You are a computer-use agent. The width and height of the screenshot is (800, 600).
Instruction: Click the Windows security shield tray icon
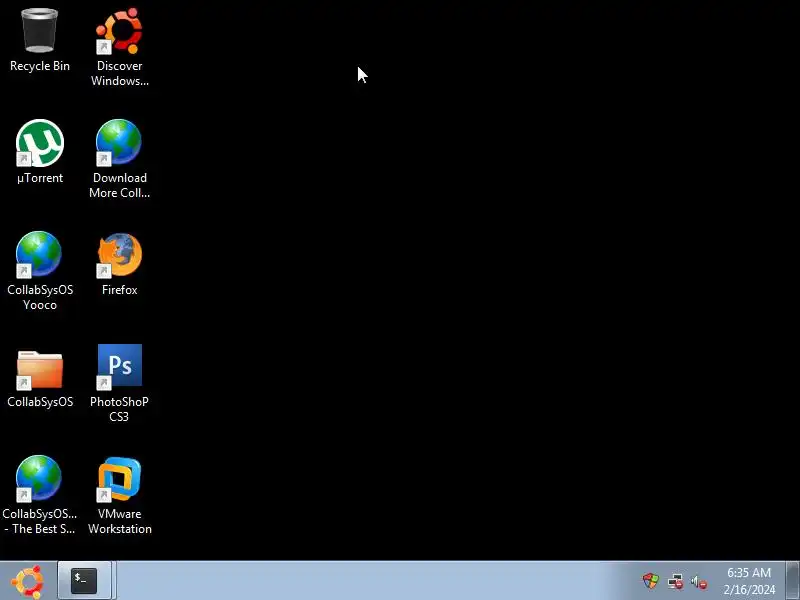651,581
